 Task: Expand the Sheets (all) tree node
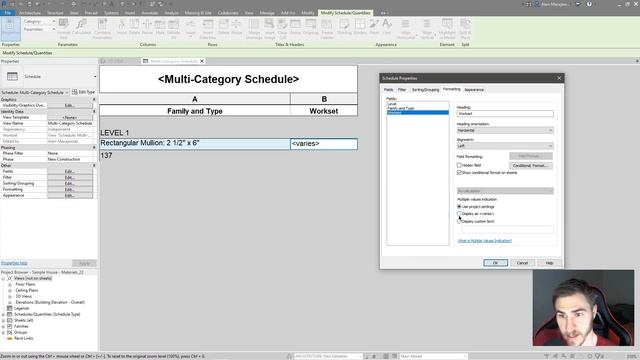pyautogui.click(x=4, y=320)
